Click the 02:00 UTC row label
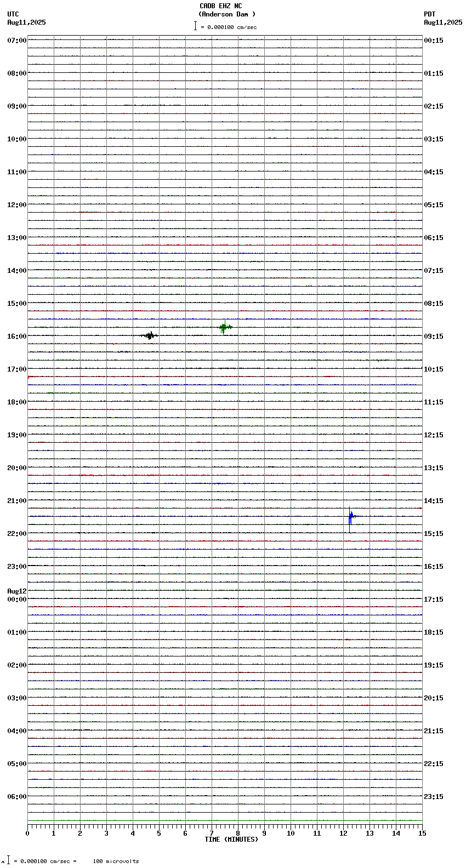Image resolution: width=466 pixels, height=868 pixels. (x=17, y=665)
